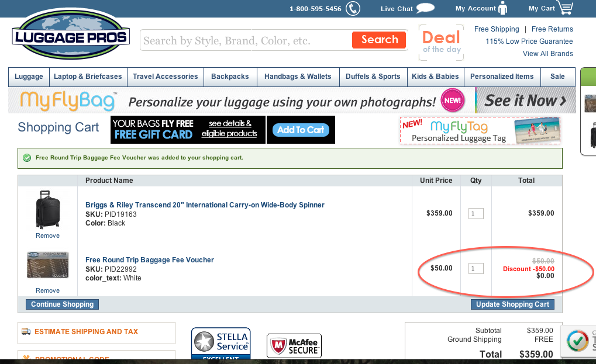Click the Briggs & Riley suitcase thumbnail
596x364 pixels.
coord(47,210)
